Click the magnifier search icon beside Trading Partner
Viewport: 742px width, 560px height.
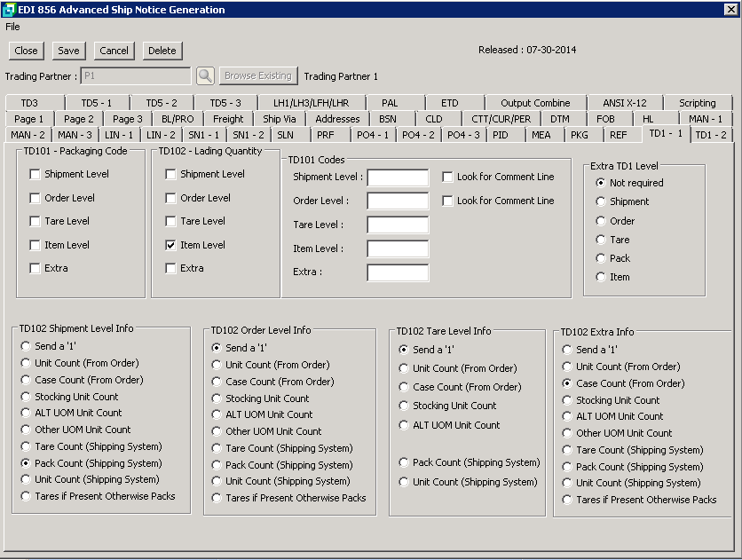(205, 76)
